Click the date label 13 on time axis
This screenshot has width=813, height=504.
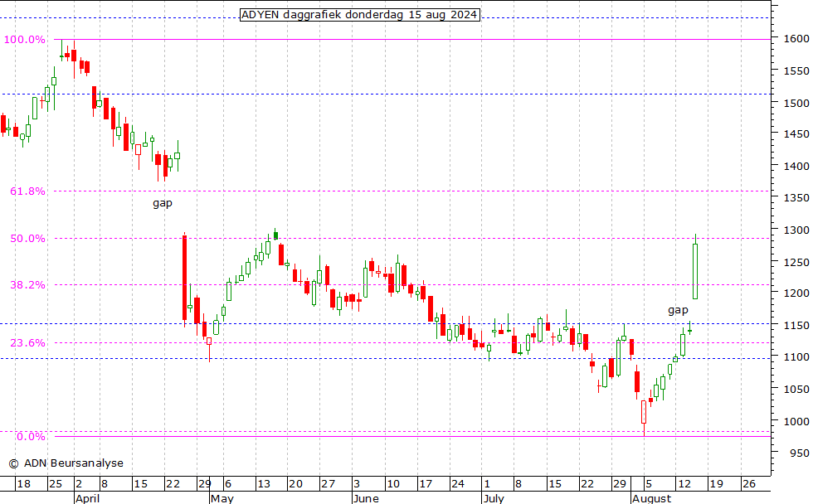264,484
